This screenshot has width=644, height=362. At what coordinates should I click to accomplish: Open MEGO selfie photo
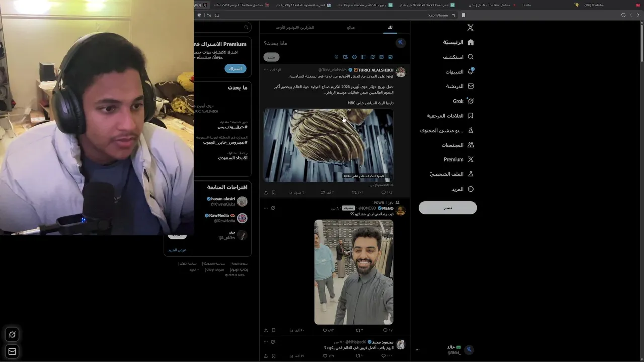coord(354,272)
